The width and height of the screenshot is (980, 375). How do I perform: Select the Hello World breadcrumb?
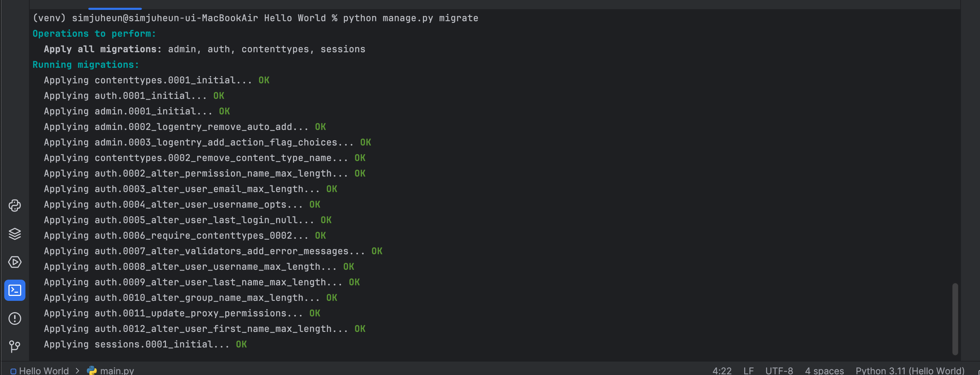tap(44, 370)
